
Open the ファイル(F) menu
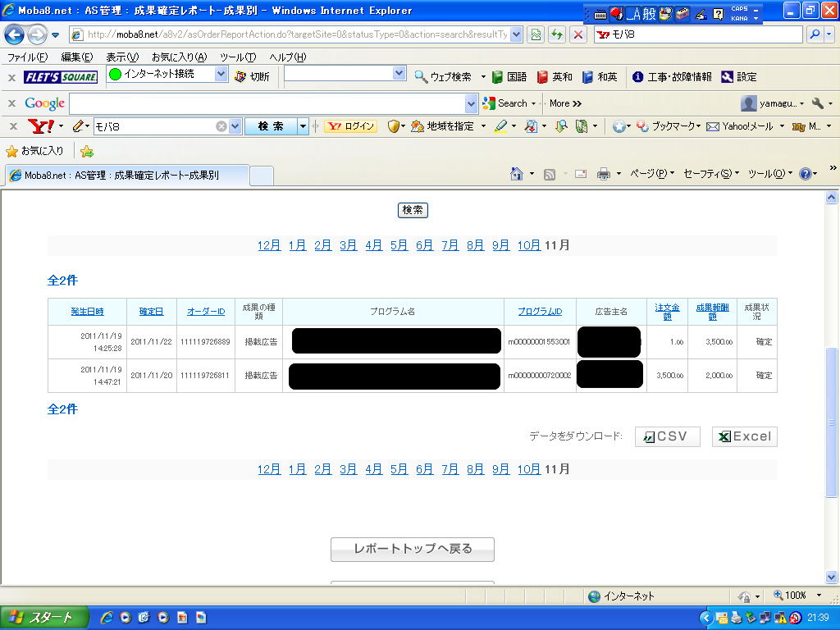click(27, 57)
